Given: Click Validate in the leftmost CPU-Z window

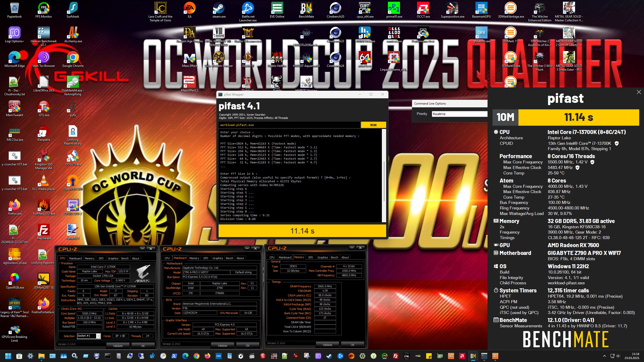Looking at the screenshot, I should [118, 346].
